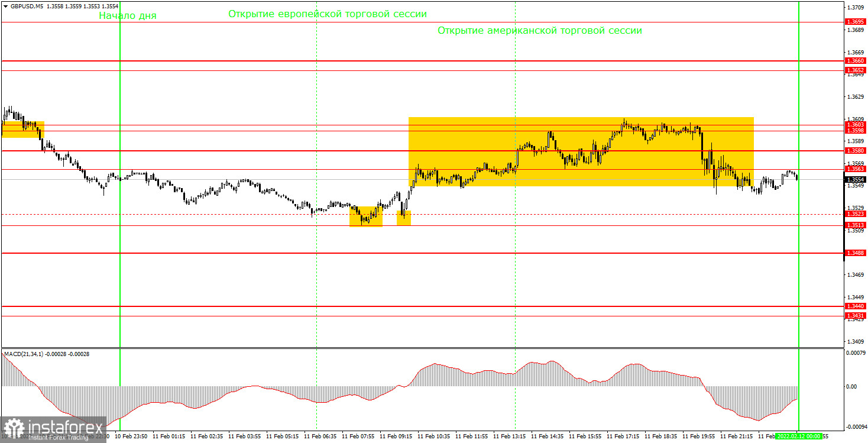Screen dimensions: 868x443
Task: Click the 11 Feb 13:15 time label
Action: [x=509, y=436]
